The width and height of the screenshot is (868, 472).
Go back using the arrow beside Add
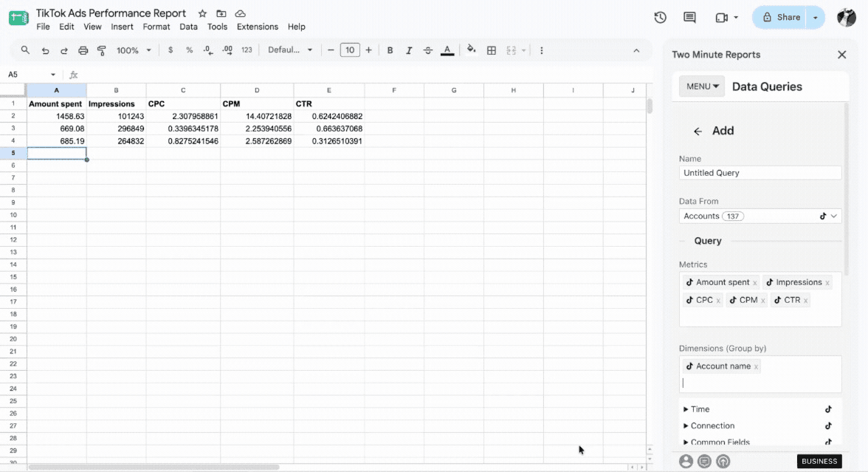[697, 131]
